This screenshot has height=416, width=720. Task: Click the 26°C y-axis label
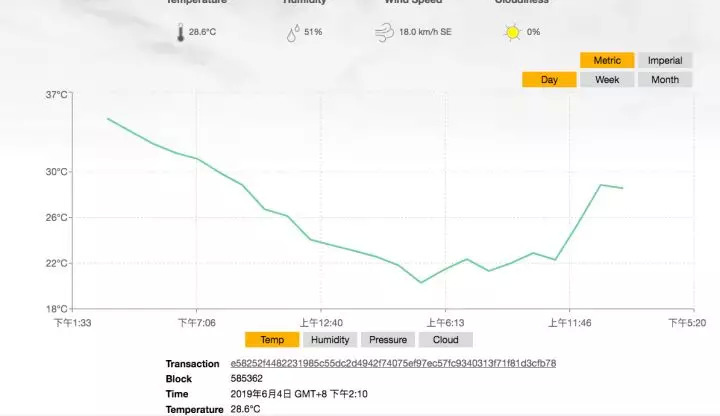[56, 217]
